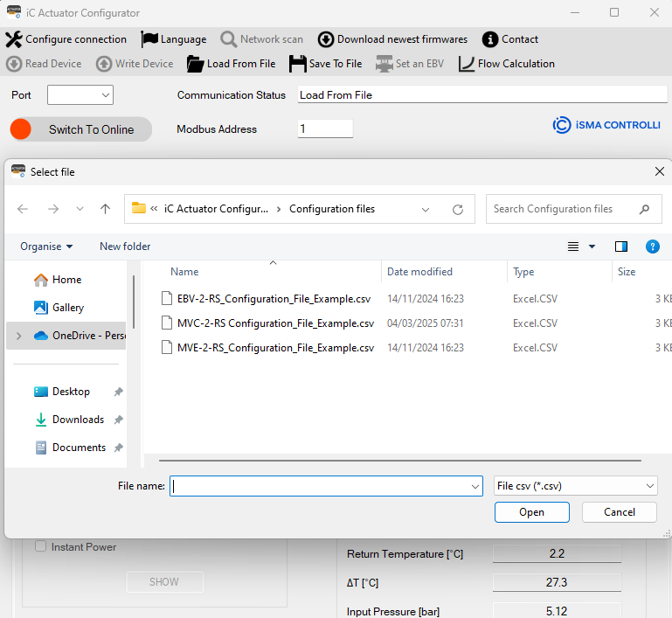Open Gallery in navigation pane

click(66, 308)
